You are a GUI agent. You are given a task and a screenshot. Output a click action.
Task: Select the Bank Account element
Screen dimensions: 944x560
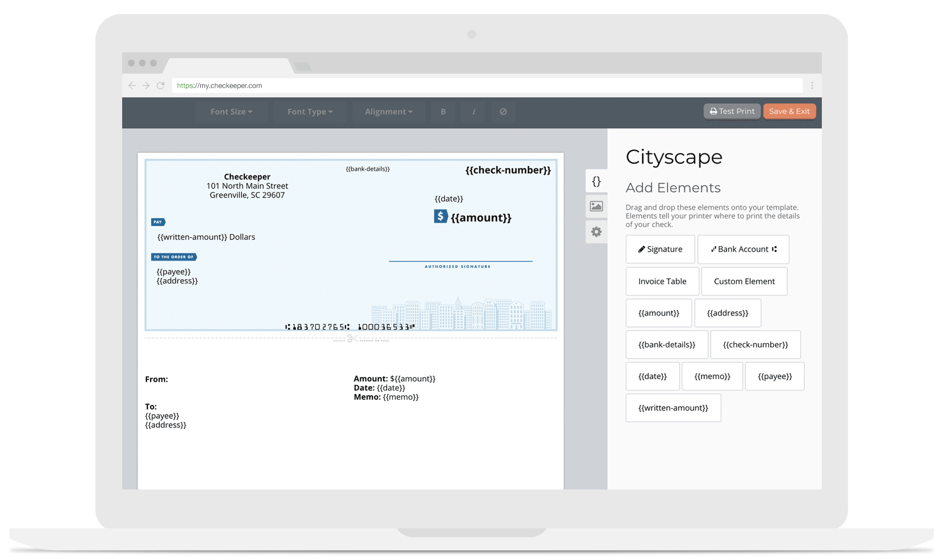tap(743, 249)
